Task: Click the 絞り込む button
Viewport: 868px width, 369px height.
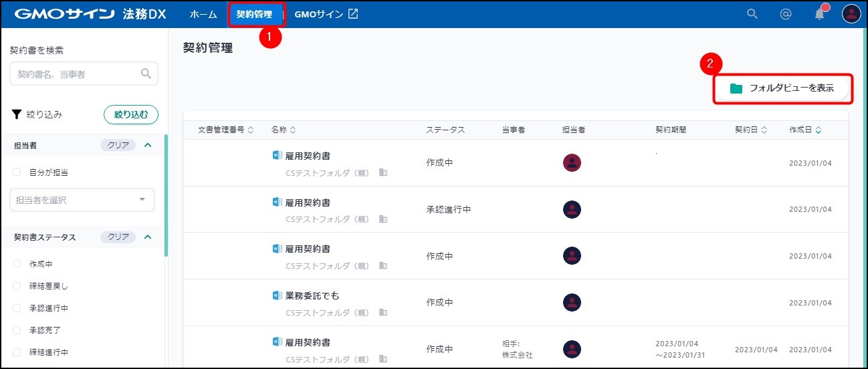Action: pyautogui.click(x=131, y=114)
